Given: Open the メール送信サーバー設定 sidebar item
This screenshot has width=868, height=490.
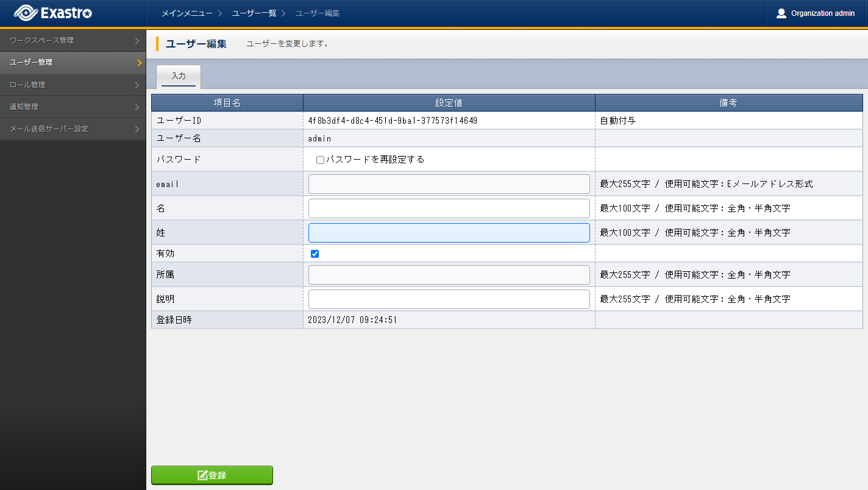Looking at the screenshot, I should click(73, 129).
